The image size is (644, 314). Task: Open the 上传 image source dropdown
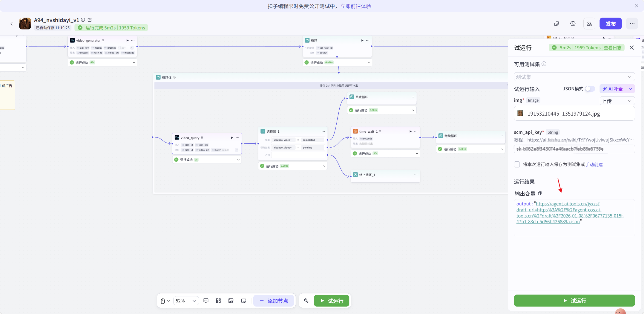coord(617,101)
